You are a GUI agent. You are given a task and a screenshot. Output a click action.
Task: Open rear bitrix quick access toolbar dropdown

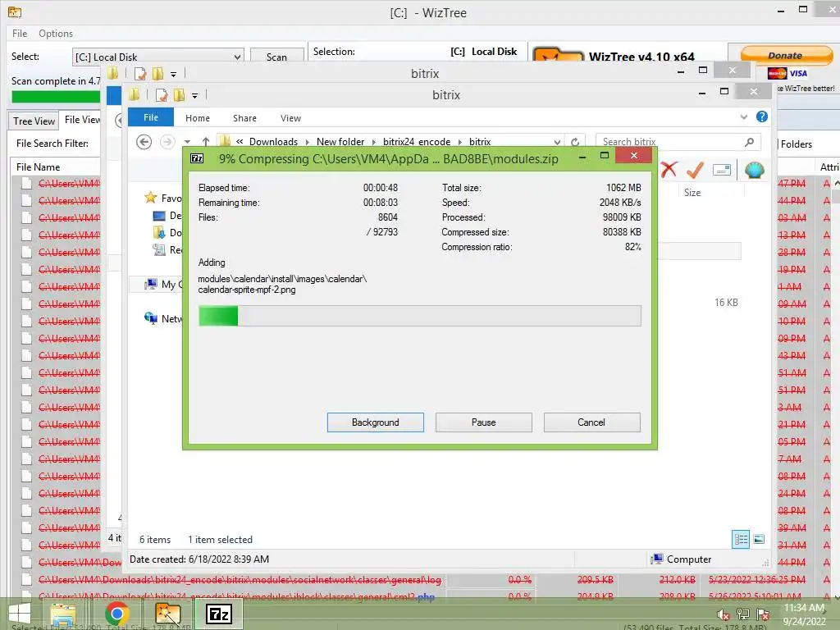pyautogui.click(x=174, y=74)
